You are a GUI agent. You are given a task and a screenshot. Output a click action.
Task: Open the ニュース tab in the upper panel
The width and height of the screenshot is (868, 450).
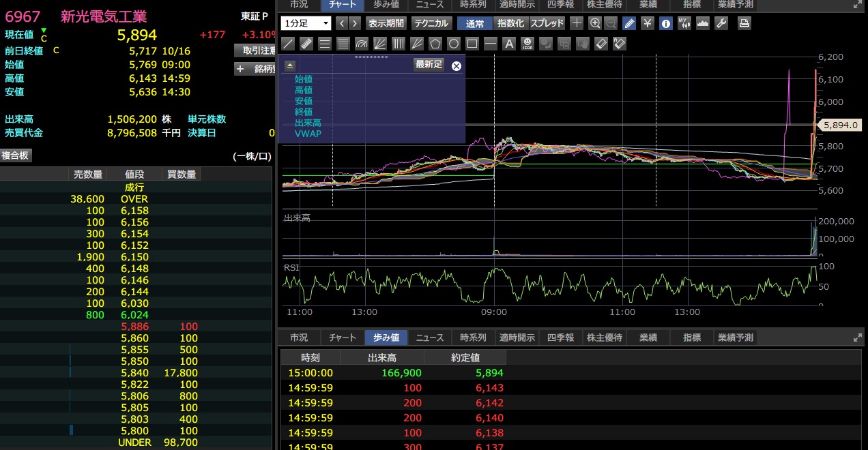coord(430,4)
